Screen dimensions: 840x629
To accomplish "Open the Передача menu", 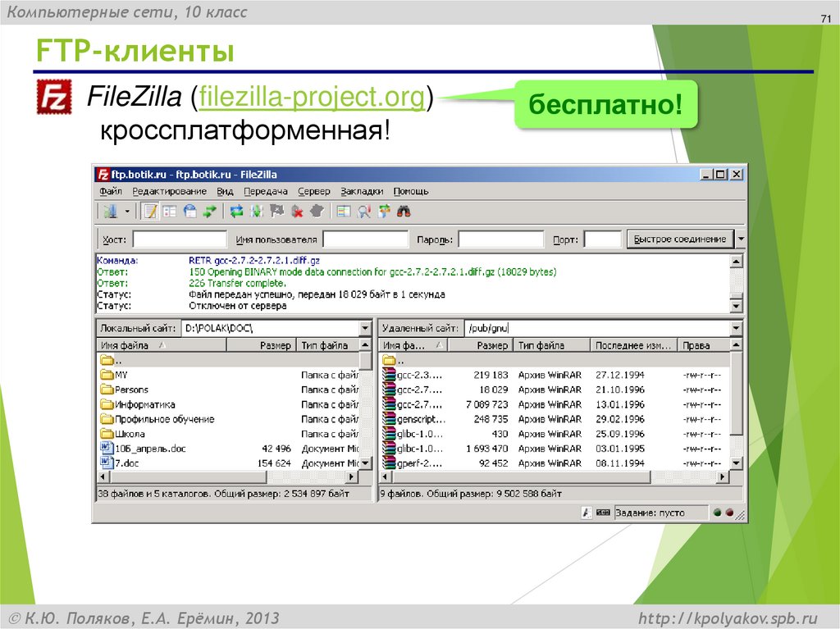I will (266, 191).
